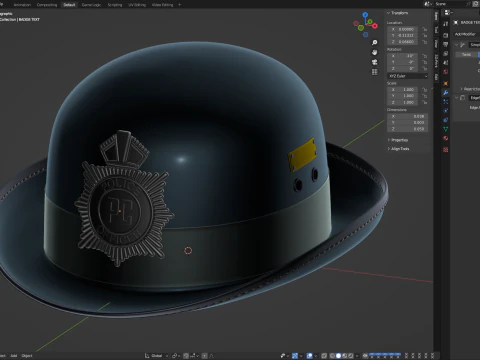This screenshot has width=480, height=360.
Task: Open the Scene properties tab icon
Action: 446,62
